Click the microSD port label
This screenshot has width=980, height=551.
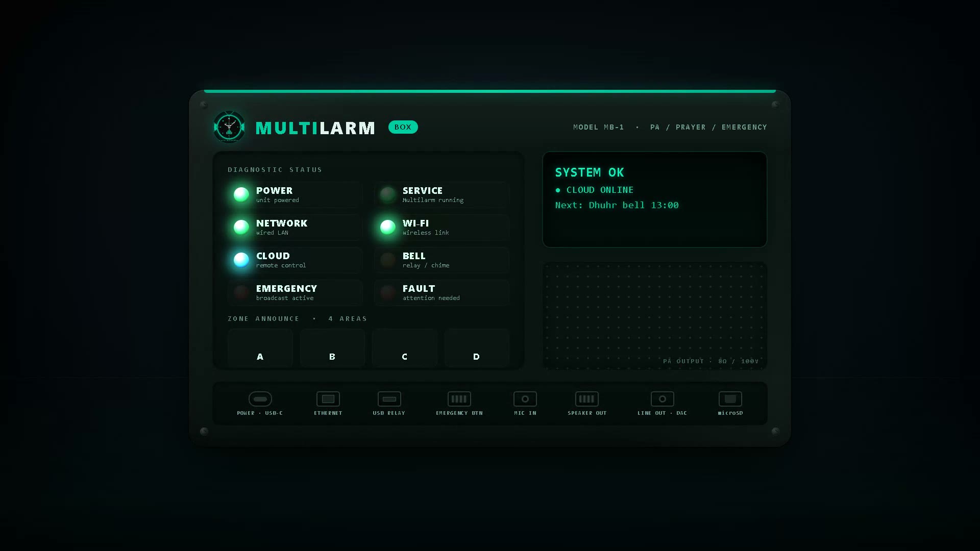730,413
